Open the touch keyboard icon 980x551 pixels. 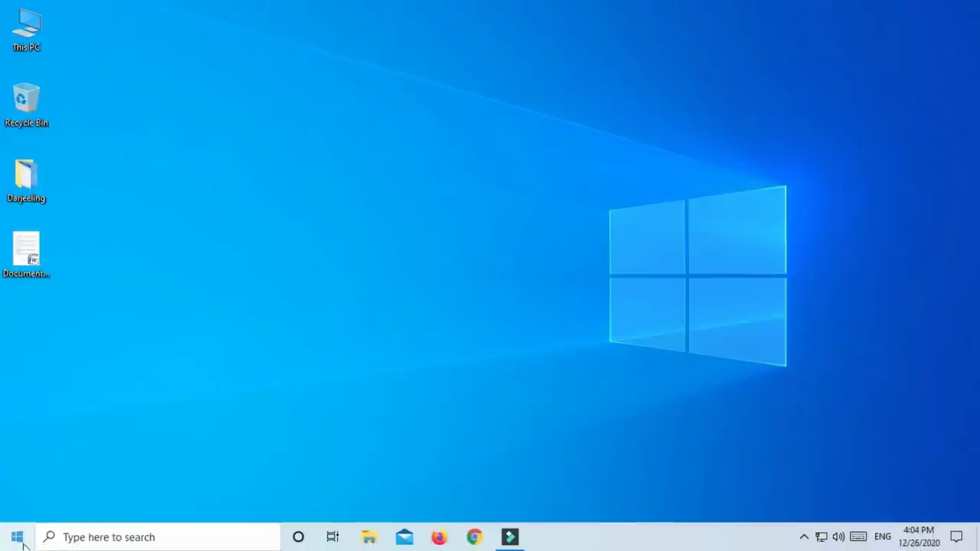click(x=858, y=536)
